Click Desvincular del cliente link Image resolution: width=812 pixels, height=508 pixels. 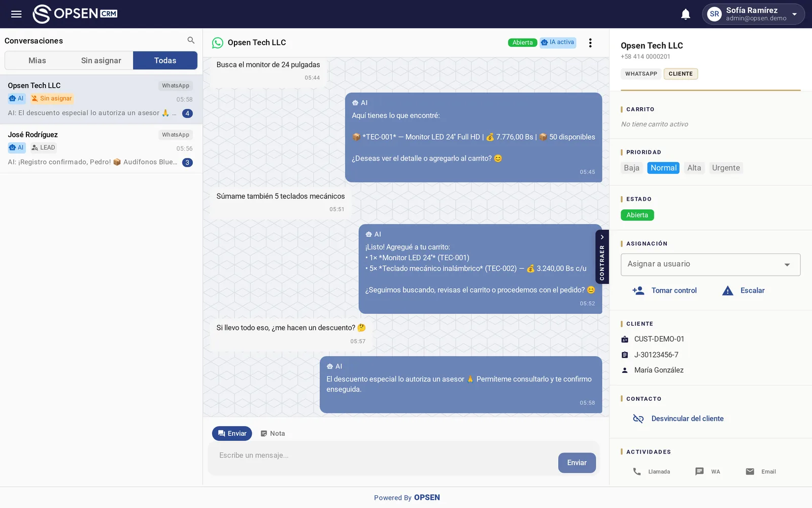687,419
